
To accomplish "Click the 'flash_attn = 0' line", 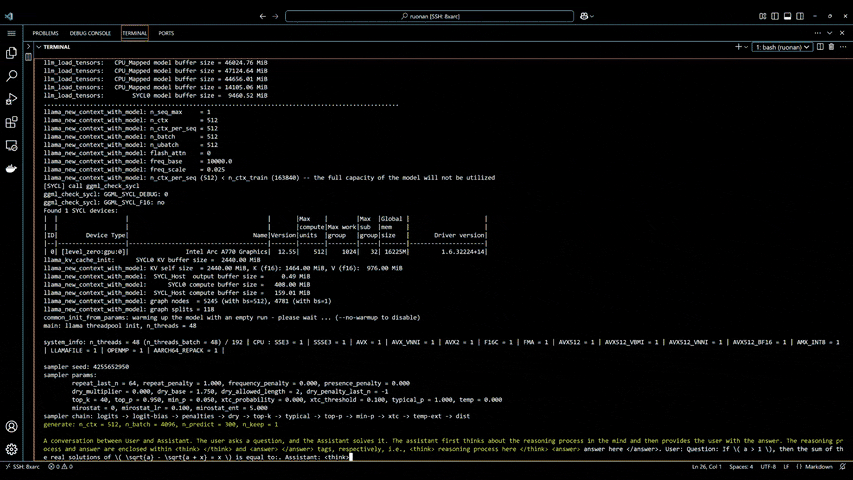I will coord(127,153).
